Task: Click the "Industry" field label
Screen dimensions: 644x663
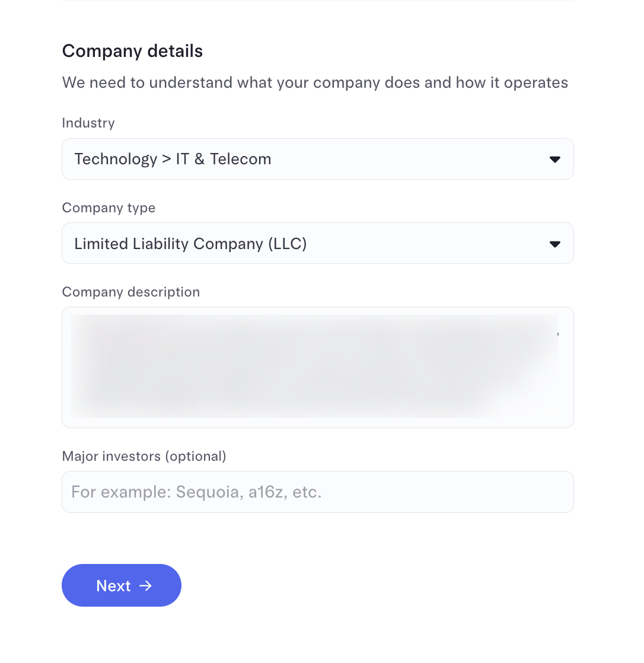Action: pyautogui.click(x=88, y=123)
